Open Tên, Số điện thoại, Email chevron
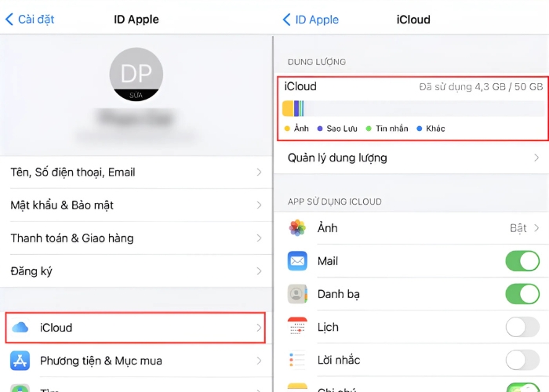The width and height of the screenshot is (549, 392). (x=259, y=172)
